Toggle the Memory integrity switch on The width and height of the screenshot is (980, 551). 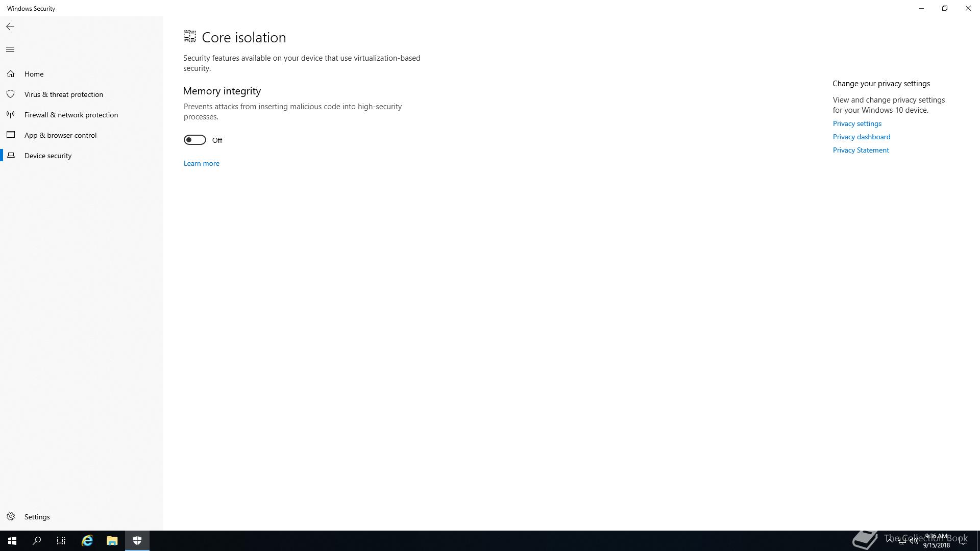tap(194, 140)
